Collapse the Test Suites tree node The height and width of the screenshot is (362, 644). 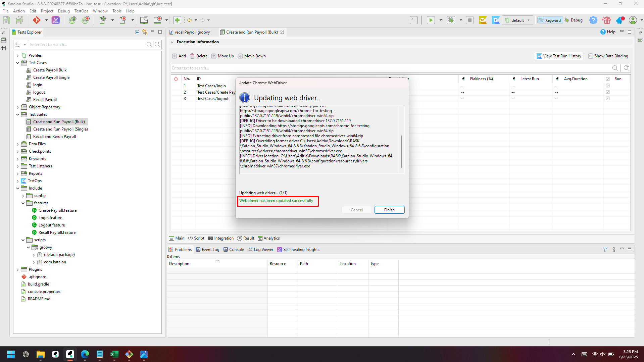coord(17,114)
